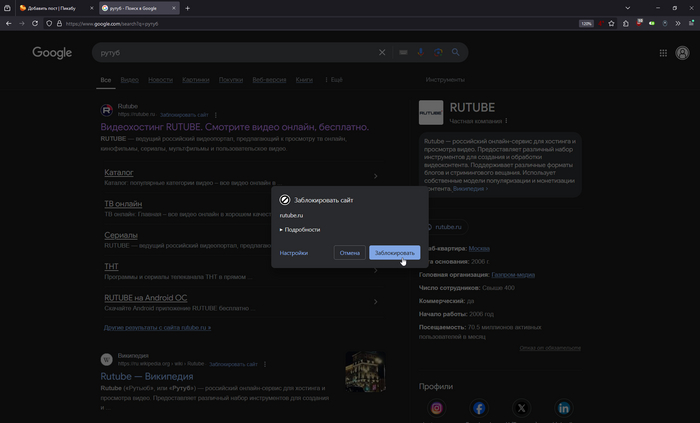Open Видеохостинг RUTUBE result title
The height and width of the screenshot is (423, 700).
pyautogui.click(x=235, y=127)
